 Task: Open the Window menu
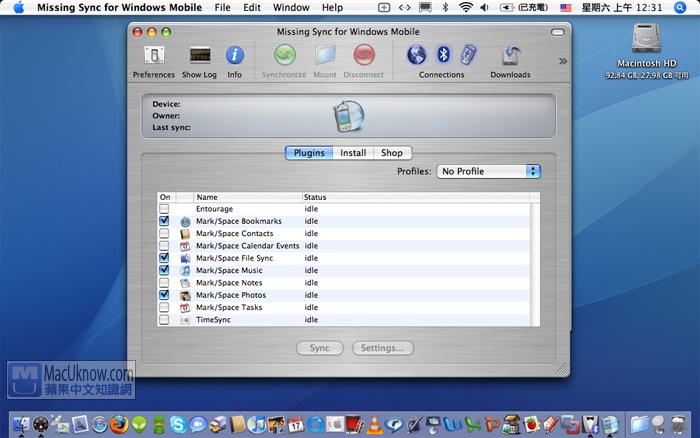pos(291,8)
